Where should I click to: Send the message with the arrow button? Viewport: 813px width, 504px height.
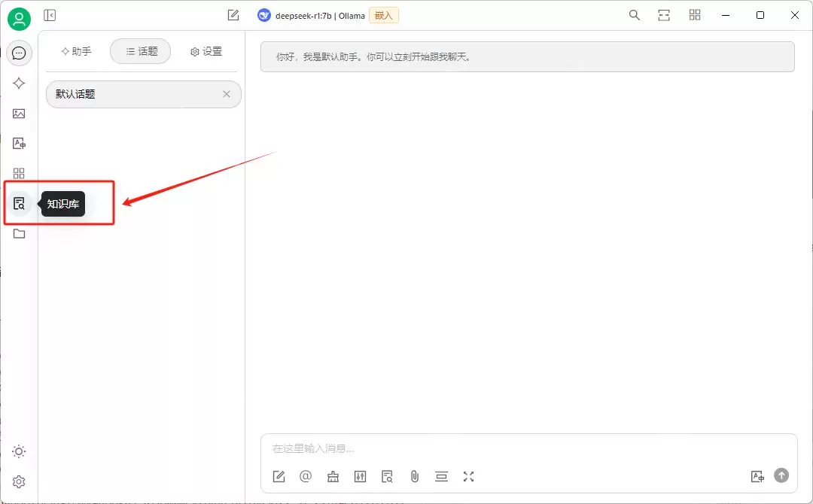click(x=781, y=475)
